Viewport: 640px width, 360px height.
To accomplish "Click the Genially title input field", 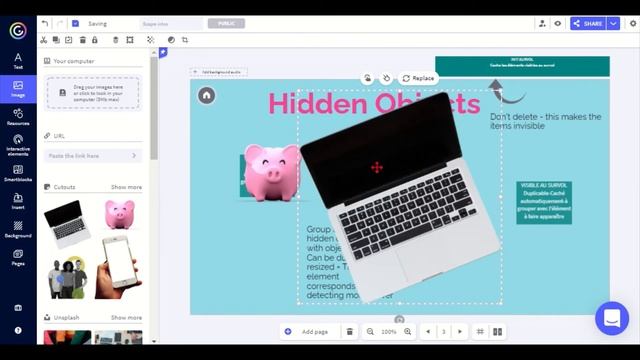I will [x=171, y=24].
